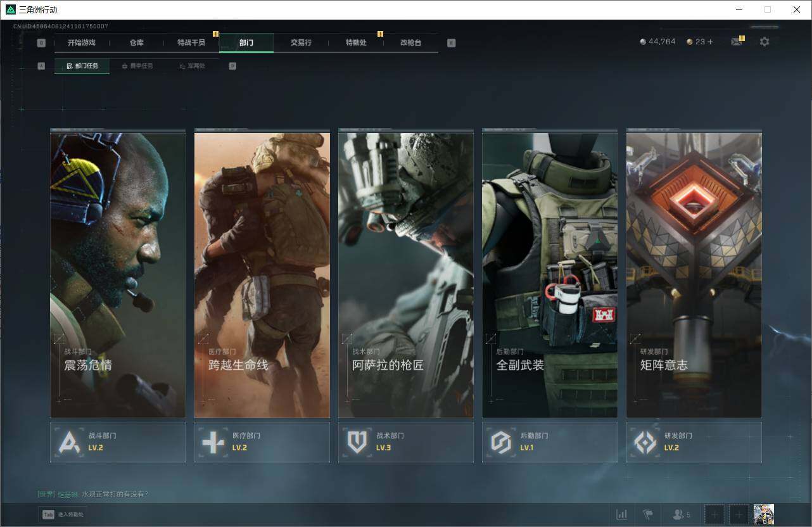This screenshot has height=527, width=812.
Task: Open the 交易行 tab
Action: tap(301, 42)
